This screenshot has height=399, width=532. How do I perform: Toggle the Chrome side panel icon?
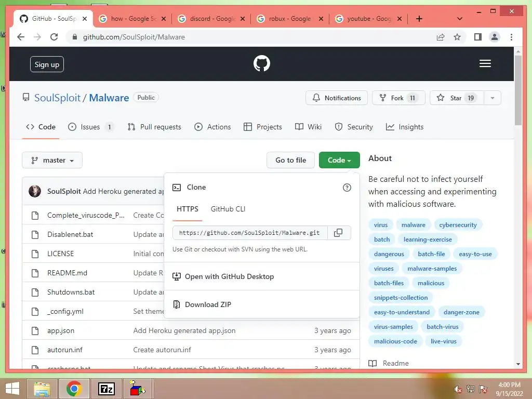(x=478, y=37)
